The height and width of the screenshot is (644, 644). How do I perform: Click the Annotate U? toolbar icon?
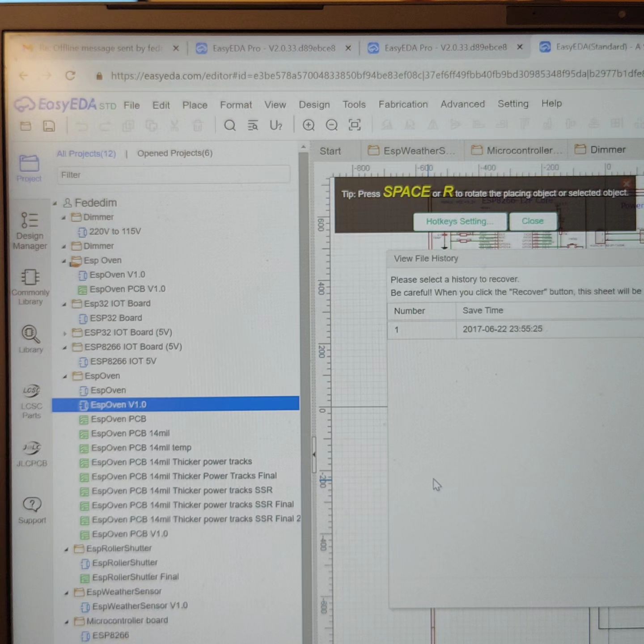pos(276,126)
